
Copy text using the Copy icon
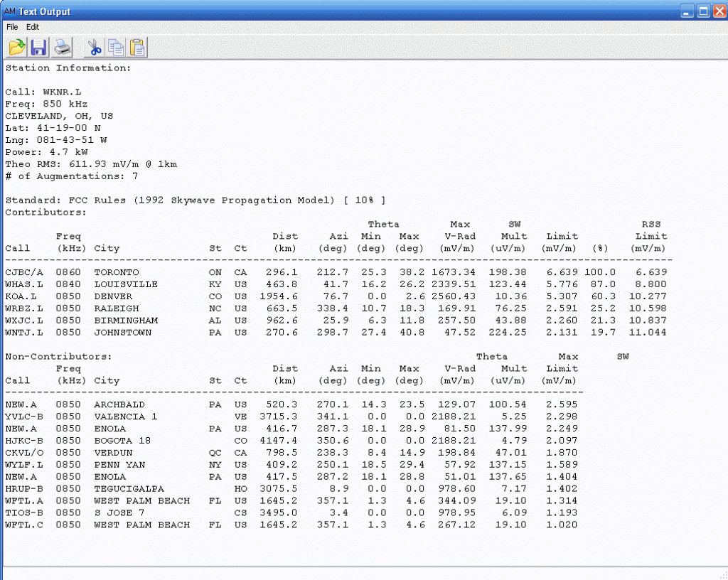(115, 48)
